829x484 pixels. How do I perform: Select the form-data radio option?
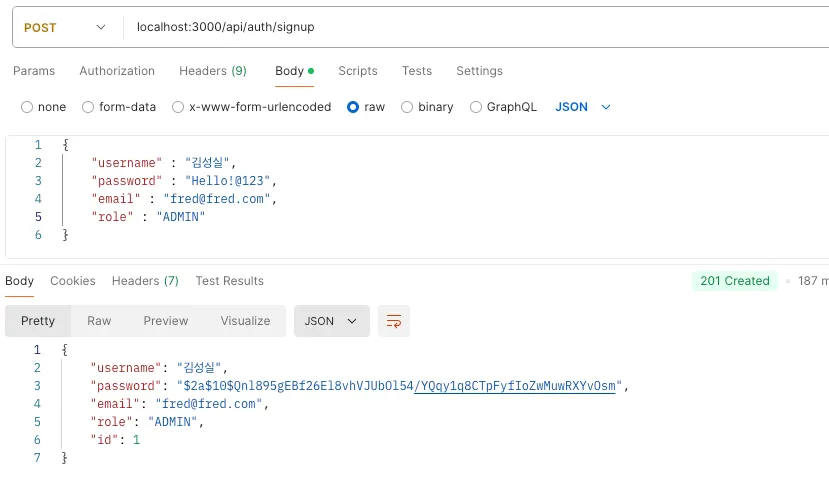tap(88, 107)
